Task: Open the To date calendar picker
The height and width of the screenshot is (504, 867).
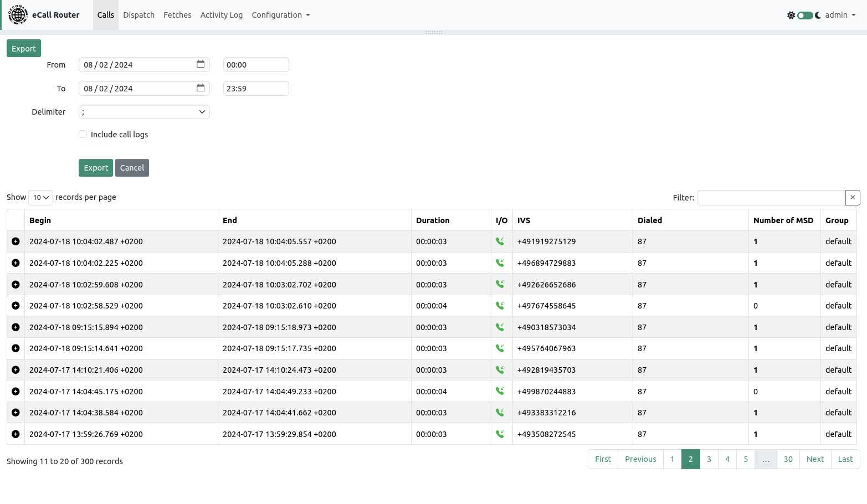Action: [201, 88]
